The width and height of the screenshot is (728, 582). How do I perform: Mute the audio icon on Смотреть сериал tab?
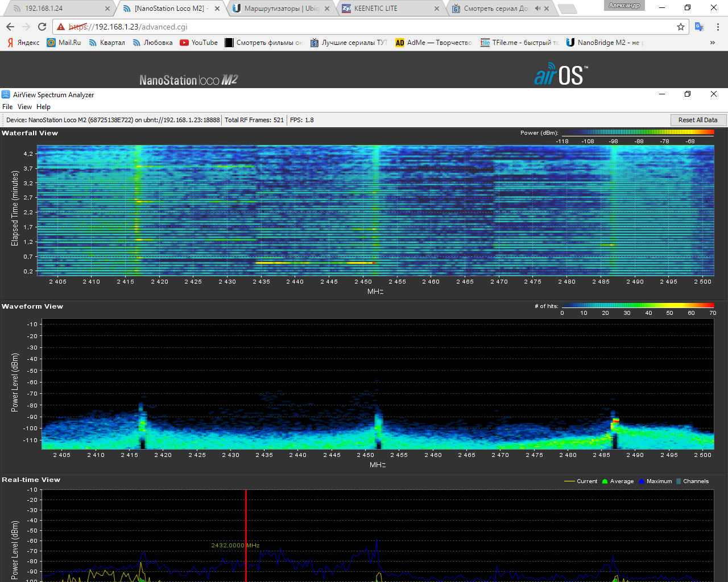pos(537,9)
